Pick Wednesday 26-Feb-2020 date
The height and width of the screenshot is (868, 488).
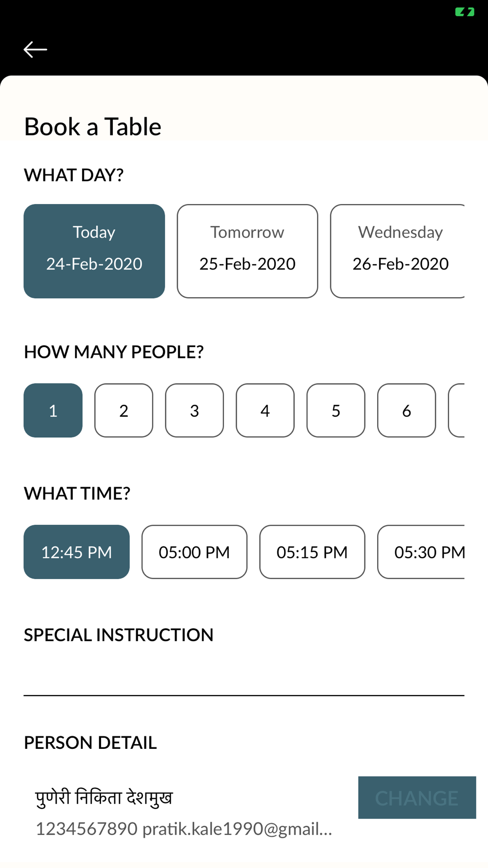point(397,251)
